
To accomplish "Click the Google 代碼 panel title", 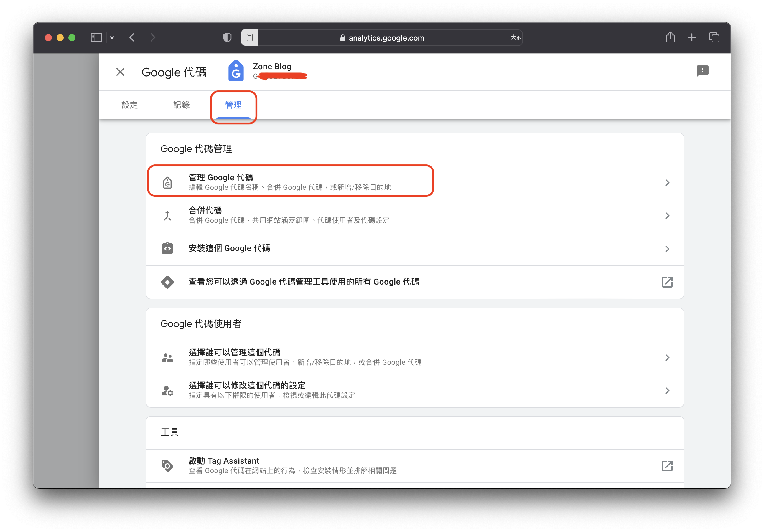I will coord(174,72).
